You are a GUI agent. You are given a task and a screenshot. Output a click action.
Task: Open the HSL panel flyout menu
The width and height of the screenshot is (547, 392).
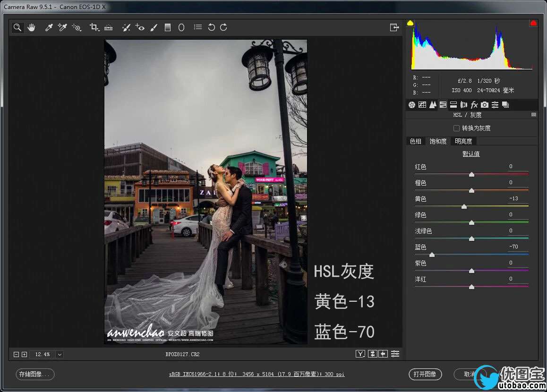click(x=533, y=115)
